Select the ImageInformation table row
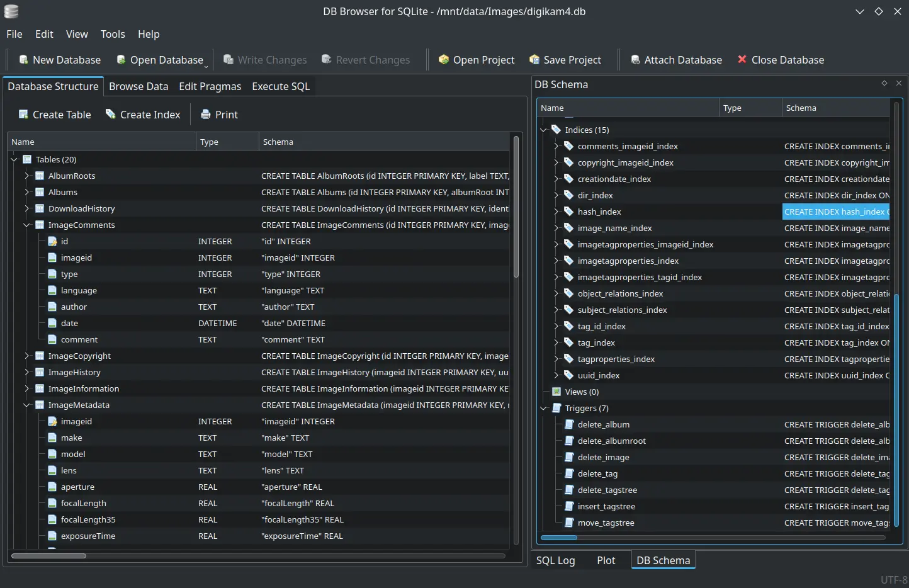Screen dimensions: 909x588 [259, 388]
